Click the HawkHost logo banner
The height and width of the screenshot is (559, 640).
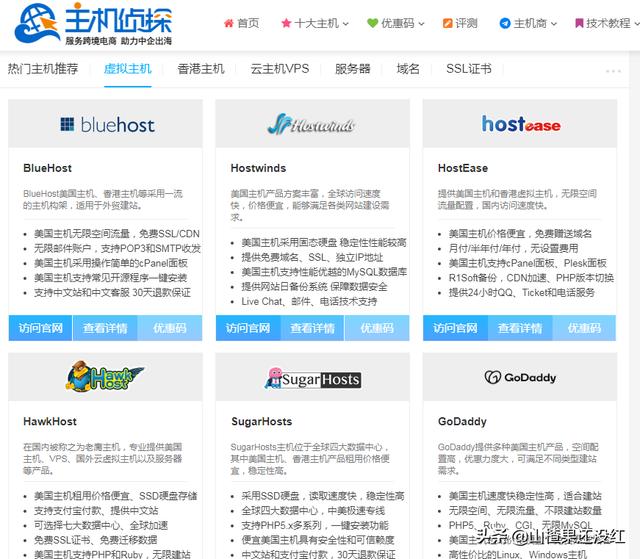pyautogui.click(x=105, y=377)
